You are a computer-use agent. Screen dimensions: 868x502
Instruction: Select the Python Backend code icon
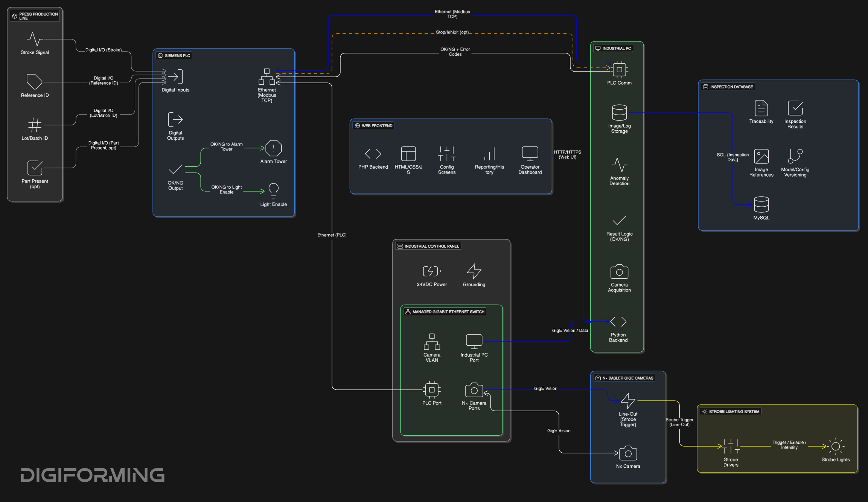[618, 322]
